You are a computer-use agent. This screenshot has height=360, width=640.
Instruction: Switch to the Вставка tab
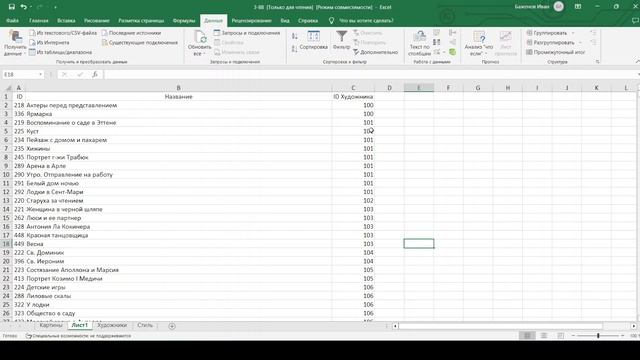pos(66,20)
